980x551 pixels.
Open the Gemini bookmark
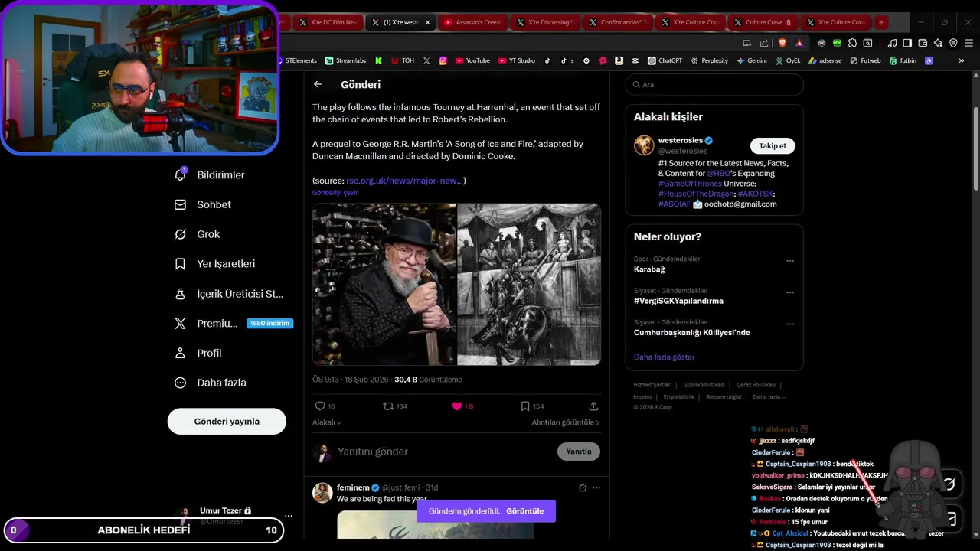coord(751,60)
